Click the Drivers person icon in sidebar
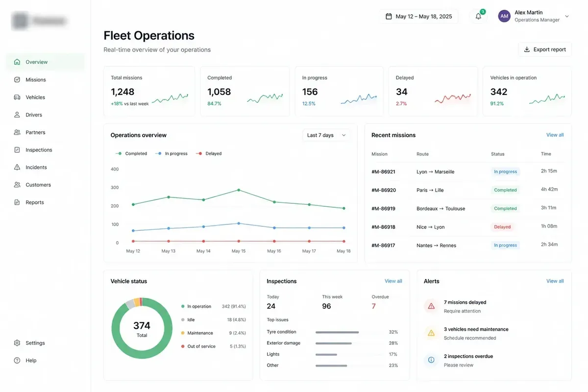This screenshot has height=392, width=588. pyautogui.click(x=17, y=115)
